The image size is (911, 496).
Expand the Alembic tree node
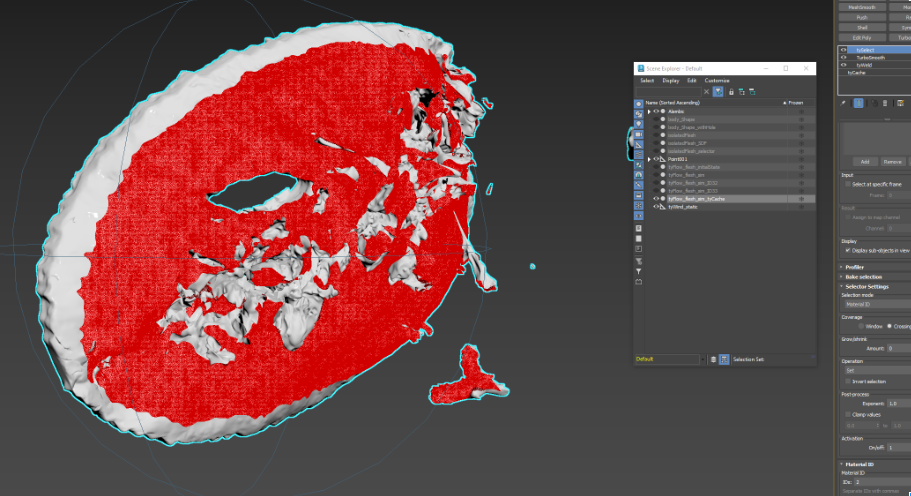(649, 111)
